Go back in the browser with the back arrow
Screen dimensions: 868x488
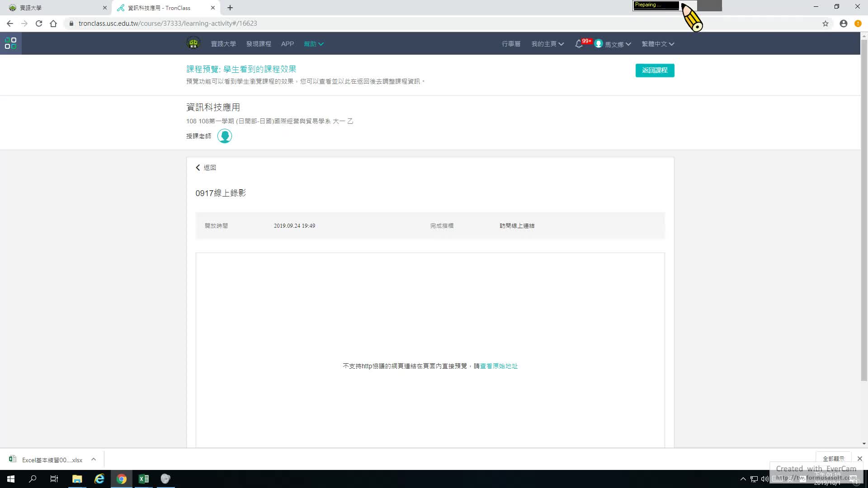pos(10,23)
